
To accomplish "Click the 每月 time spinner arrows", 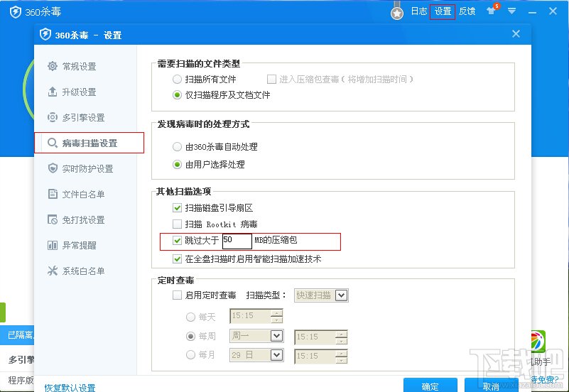I will [341, 356].
